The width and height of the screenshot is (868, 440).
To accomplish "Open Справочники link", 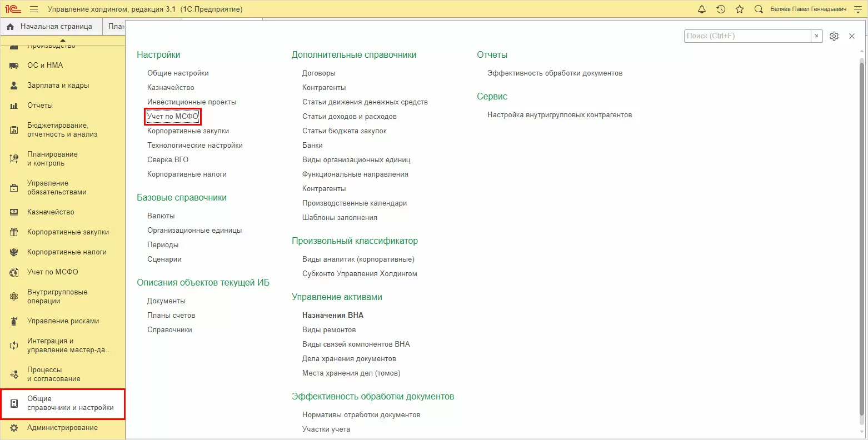I will (169, 329).
